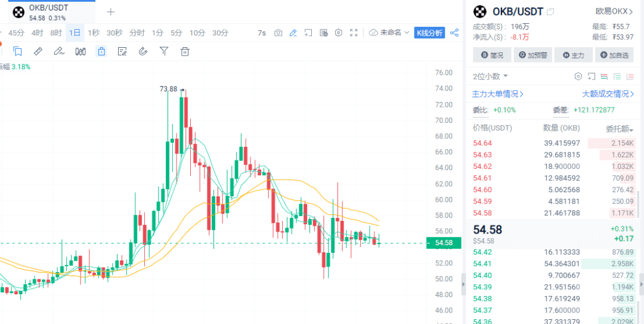
Task: Click the ask price 54.61 row
Action: 553,178
